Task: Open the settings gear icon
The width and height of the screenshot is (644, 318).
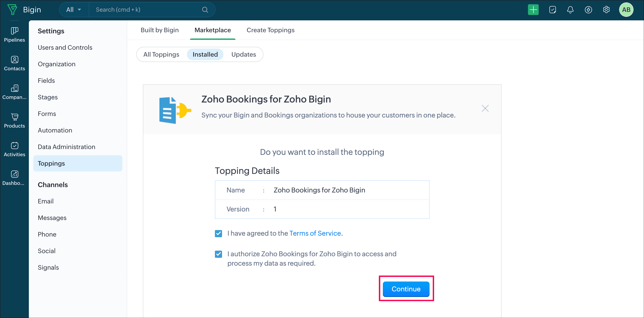Action: (x=606, y=10)
